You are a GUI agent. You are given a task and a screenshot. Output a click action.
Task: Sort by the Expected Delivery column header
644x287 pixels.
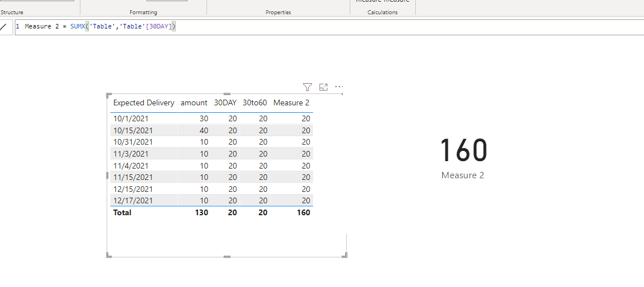point(144,103)
